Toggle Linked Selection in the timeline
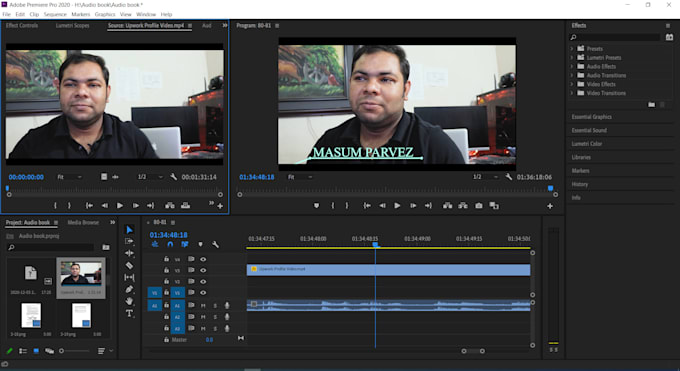 185,245
